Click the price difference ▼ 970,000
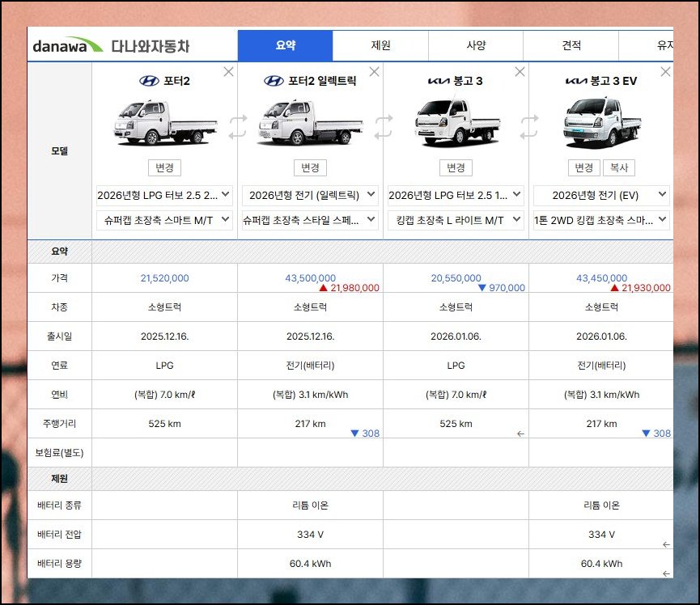Viewport: 700px width, 605px height. click(502, 288)
